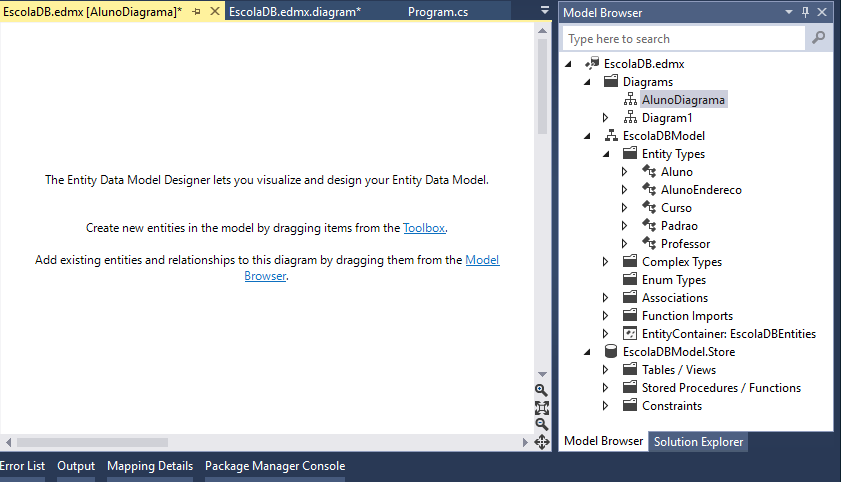The height and width of the screenshot is (482, 841).
Task: Click the Function Imports folder icon
Action: pos(630,315)
